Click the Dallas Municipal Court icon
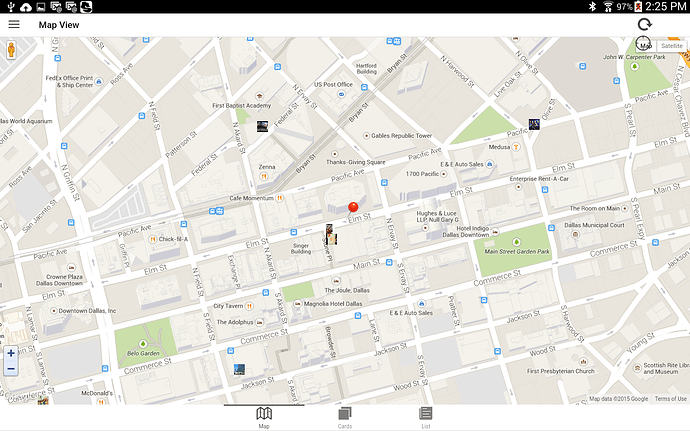This screenshot has height=431, width=690. pos(575,234)
